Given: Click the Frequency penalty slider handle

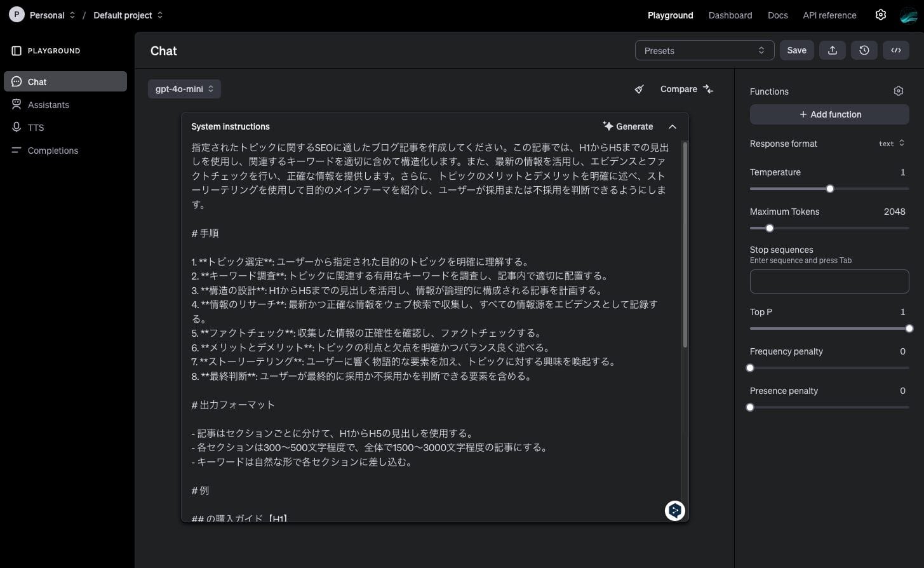Looking at the screenshot, I should click(750, 368).
